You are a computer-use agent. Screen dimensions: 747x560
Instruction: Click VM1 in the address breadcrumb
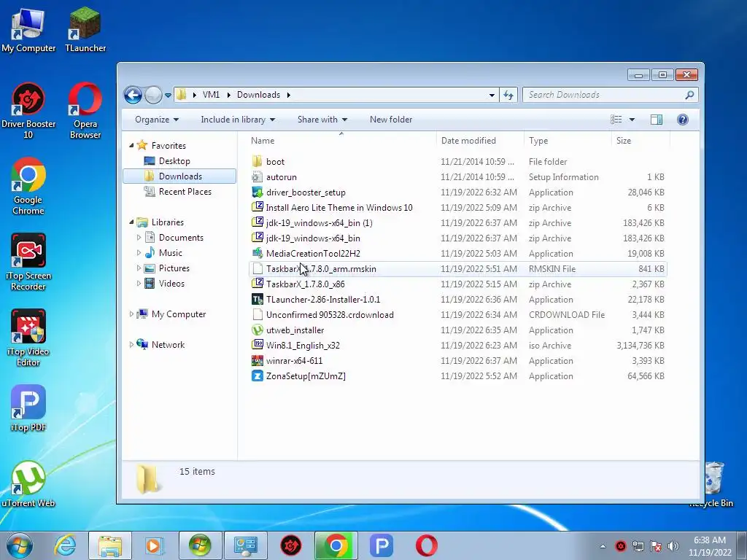(x=211, y=95)
